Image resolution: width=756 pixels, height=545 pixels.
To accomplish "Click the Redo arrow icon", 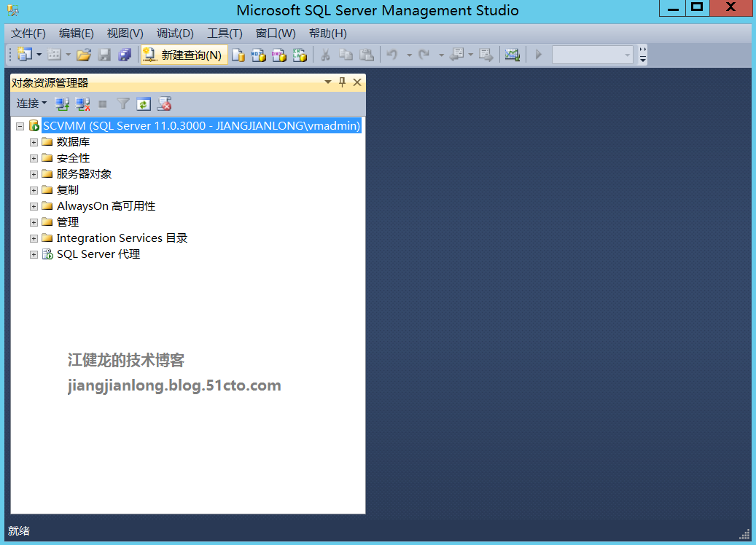I will [424, 55].
